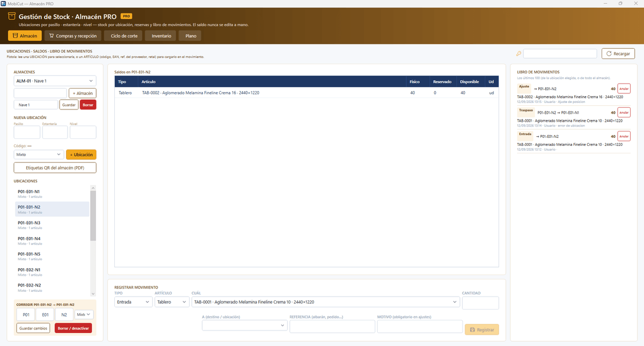Click the Nave 1 name field
The height and width of the screenshot is (346, 644).
click(35, 105)
